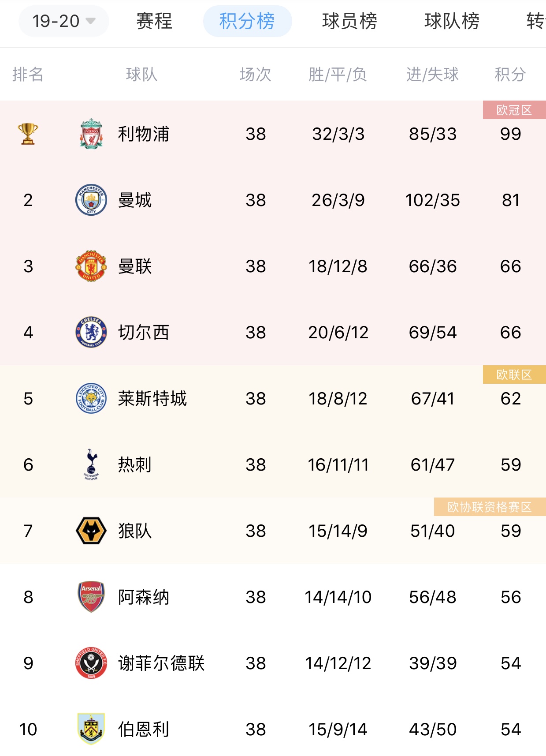Tap the Manchester United crest
Screen dimensions: 546x756
91,266
